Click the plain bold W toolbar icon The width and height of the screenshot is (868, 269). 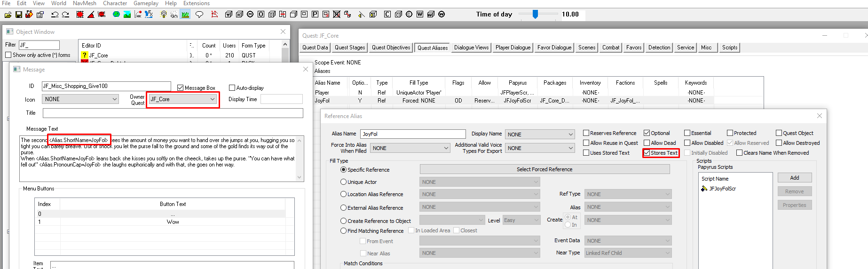pyautogui.click(x=420, y=15)
